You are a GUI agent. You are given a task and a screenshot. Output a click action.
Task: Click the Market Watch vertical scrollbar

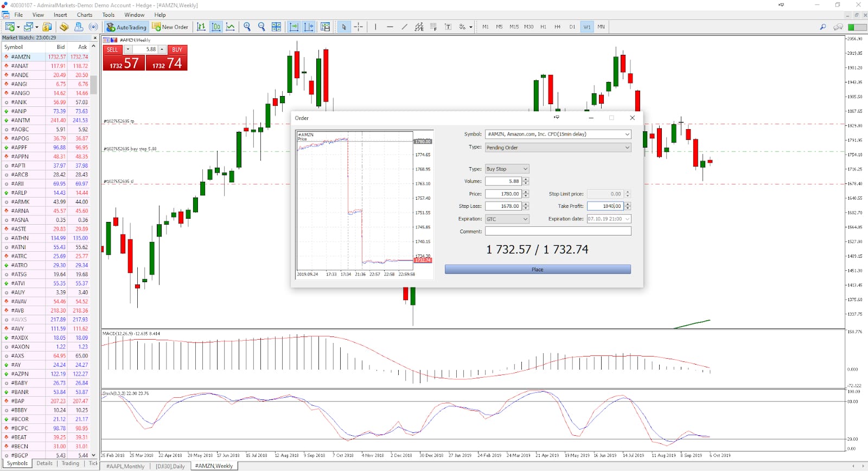coord(94,84)
